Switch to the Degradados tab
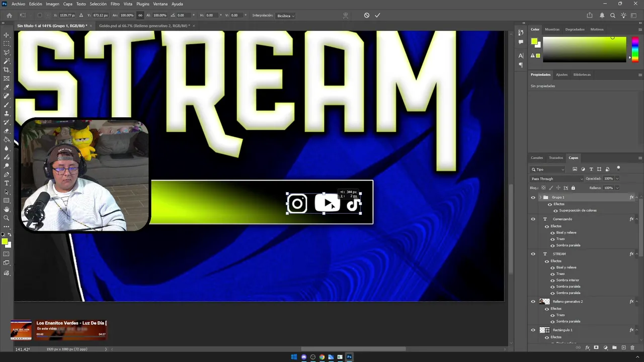The height and width of the screenshot is (362, 644). click(575, 30)
